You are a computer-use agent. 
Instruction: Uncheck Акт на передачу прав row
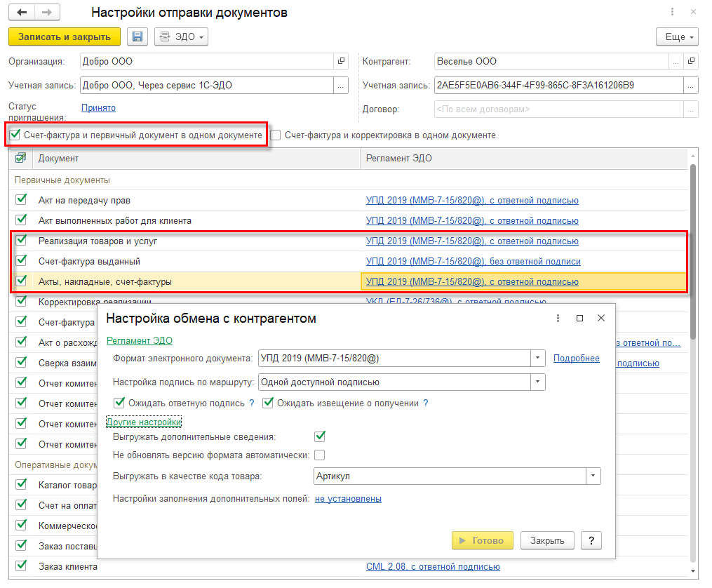[x=21, y=200]
